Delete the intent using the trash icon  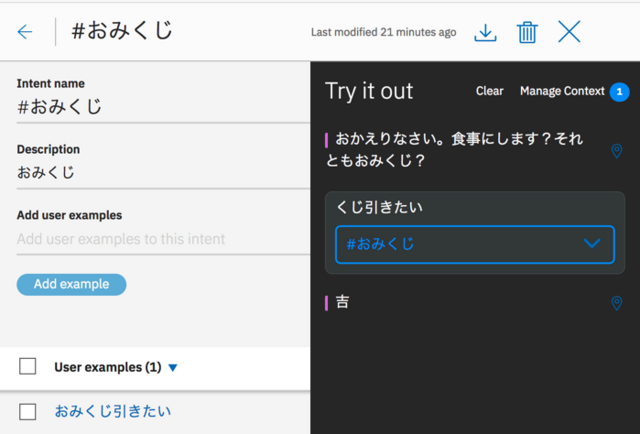(527, 32)
